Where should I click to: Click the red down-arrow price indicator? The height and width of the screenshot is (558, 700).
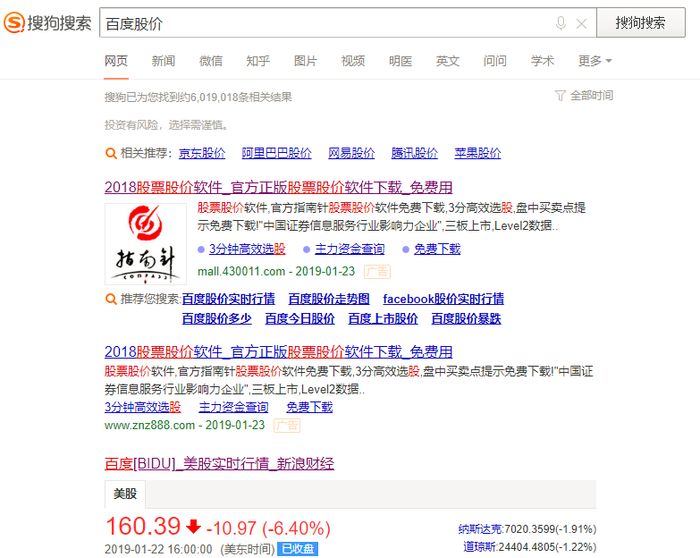[x=193, y=527]
